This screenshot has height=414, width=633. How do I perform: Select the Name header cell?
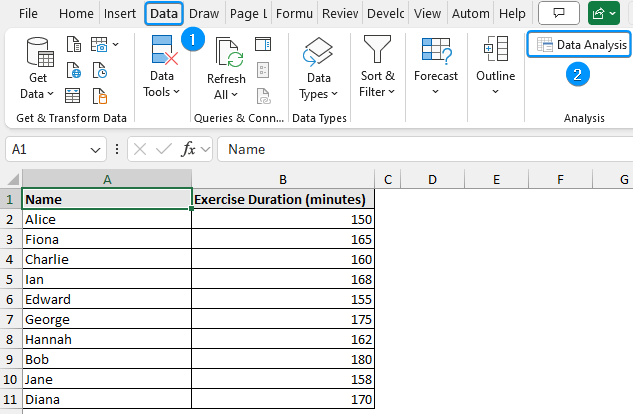107,199
